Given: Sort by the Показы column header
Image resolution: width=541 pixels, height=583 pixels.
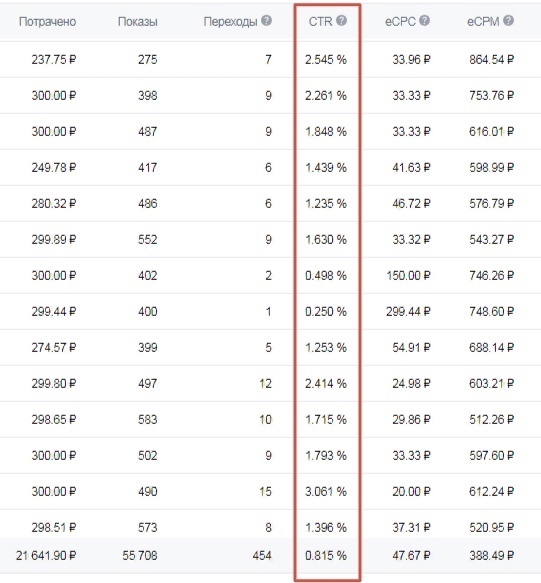Looking at the screenshot, I should 138,22.
